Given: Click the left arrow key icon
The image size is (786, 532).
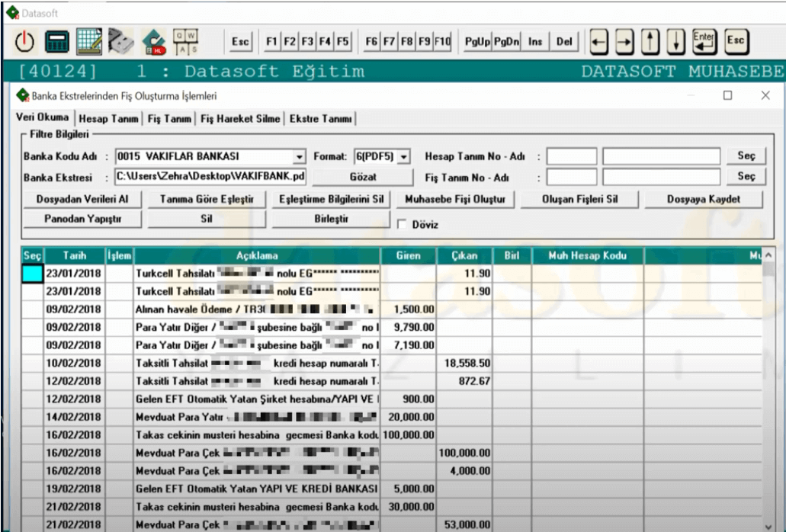Looking at the screenshot, I should click(x=598, y=41).
